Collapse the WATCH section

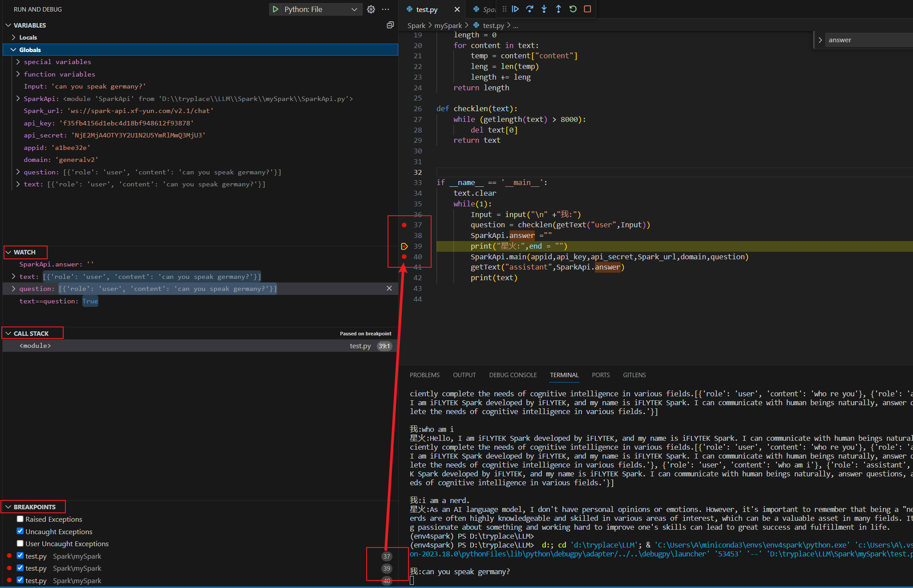point(8,252)
